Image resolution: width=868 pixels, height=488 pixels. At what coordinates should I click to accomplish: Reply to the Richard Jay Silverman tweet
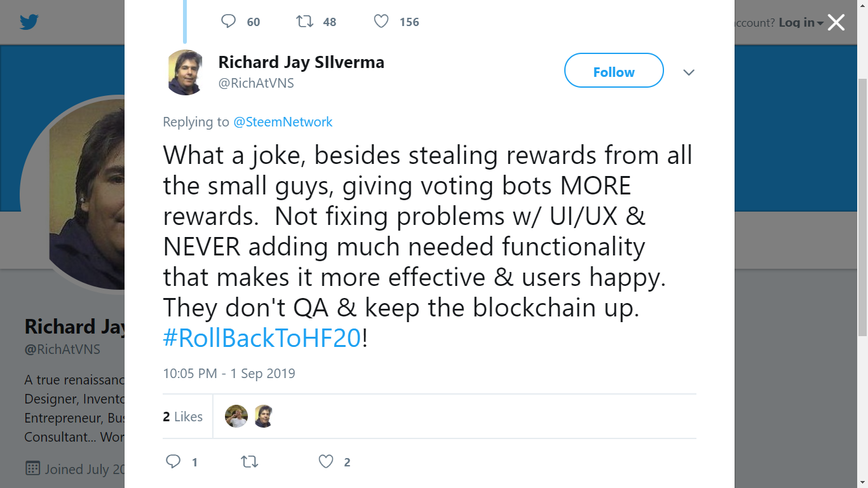click(173, 462)
